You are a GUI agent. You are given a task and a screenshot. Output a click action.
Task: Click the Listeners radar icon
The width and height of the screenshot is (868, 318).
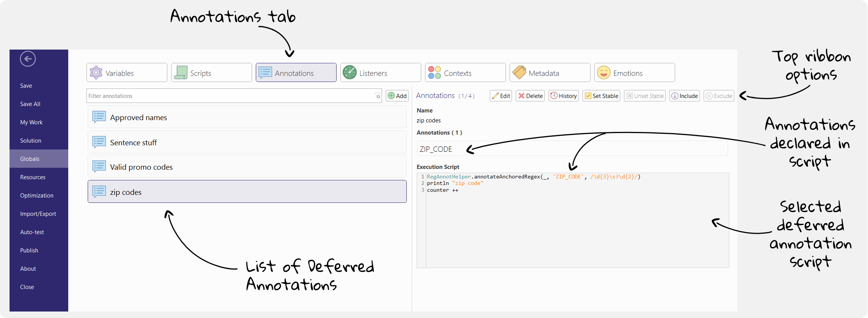pyautogui.click(x=350, y=72)
